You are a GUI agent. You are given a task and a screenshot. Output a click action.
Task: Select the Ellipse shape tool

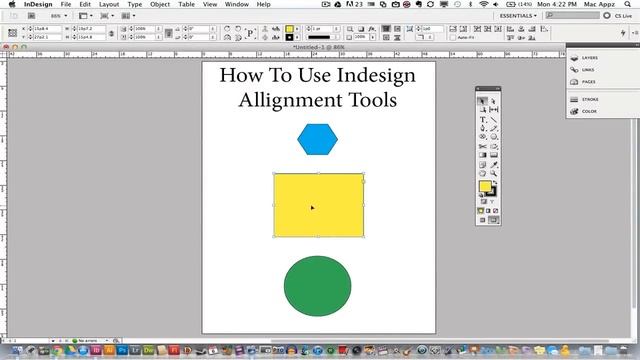click(x=493, y=137)
